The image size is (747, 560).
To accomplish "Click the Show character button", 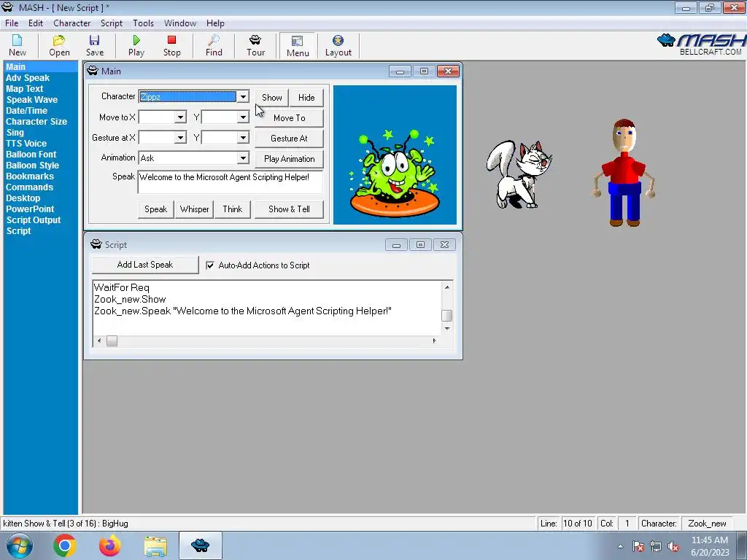I will 272,97.
